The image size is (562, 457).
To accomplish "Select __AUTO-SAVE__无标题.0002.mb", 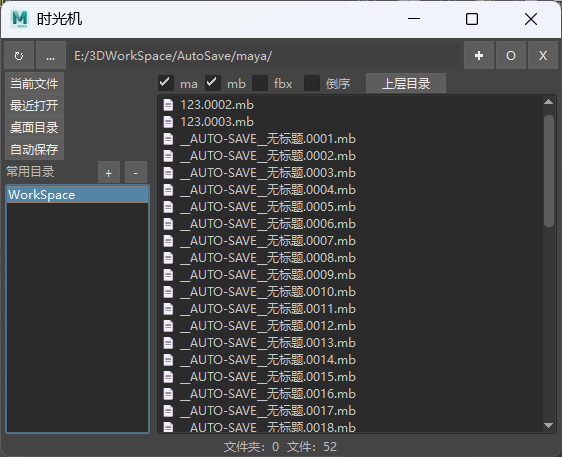I will tap(268, 156).
